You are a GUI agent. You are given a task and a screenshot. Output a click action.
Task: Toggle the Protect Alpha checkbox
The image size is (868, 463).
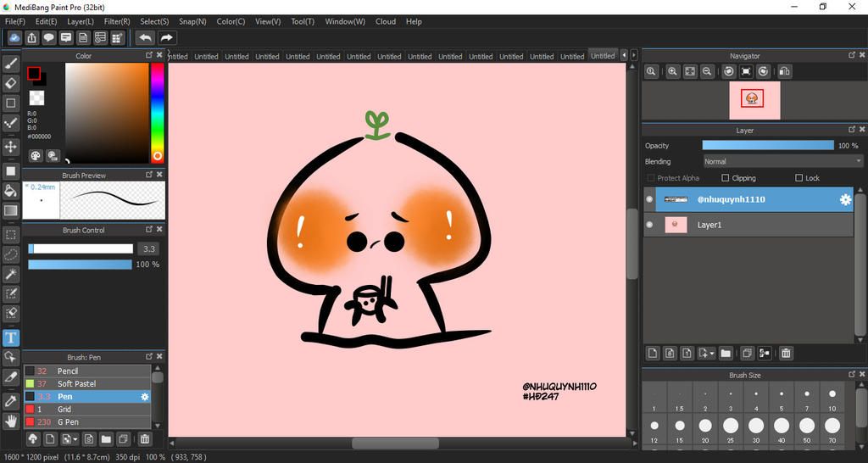651,178
